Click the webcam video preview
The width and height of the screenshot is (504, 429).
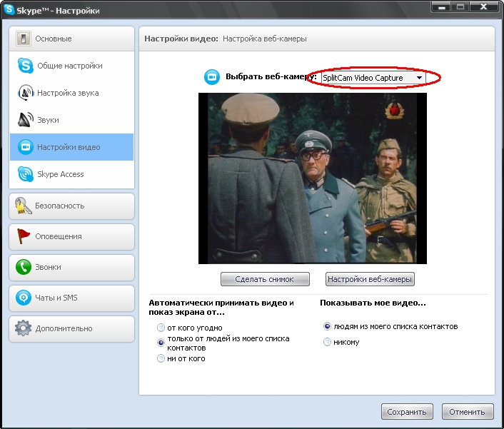[x=313, y=178]
